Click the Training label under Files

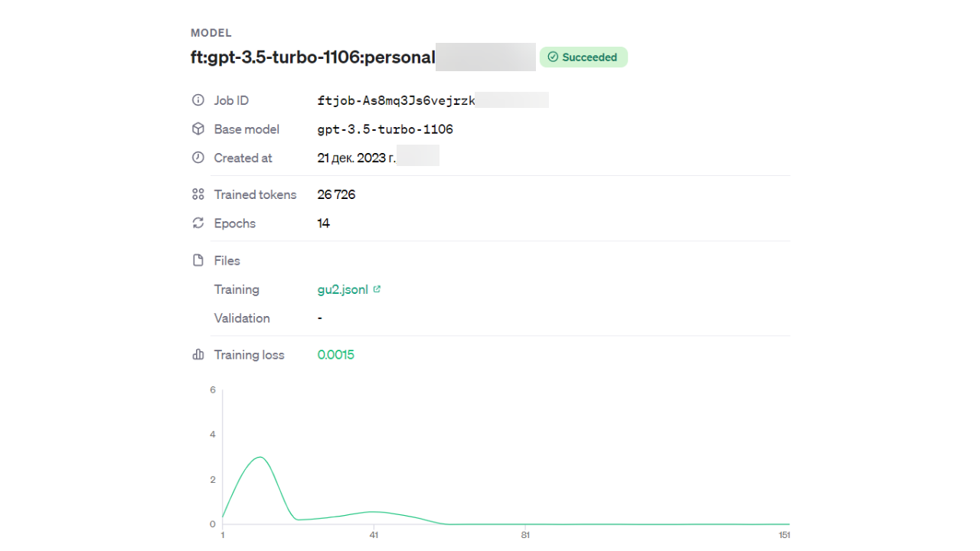coord(237,290)
